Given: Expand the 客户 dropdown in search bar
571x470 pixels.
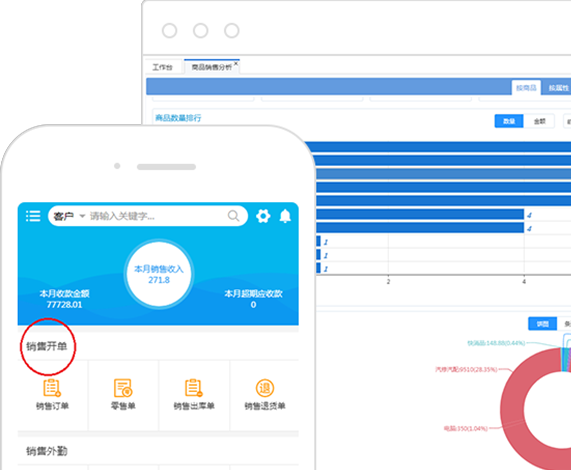Looking at the screenshot, I should [69, 216].
